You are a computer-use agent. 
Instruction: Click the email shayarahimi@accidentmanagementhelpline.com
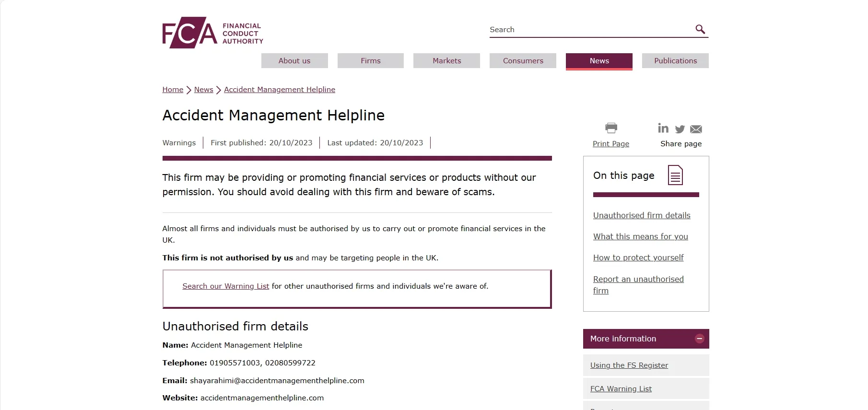point(277,381)
